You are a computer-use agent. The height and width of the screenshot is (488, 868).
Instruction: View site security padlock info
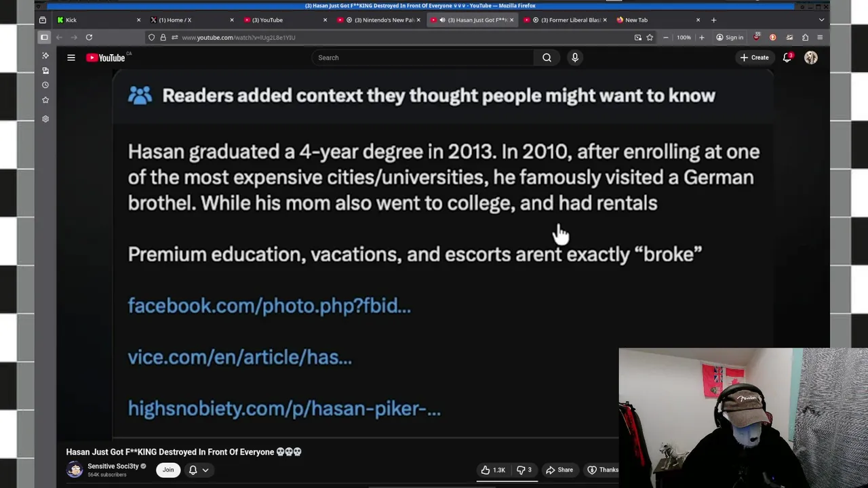pos(163,37)
